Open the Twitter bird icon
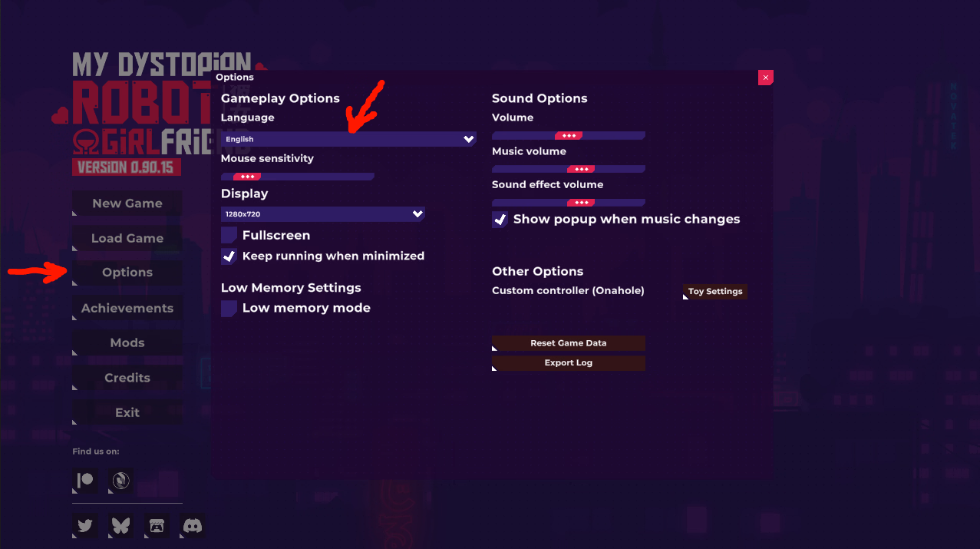This screenshot has height=549, width=980. pyautogui.click(x=84, y=526)
